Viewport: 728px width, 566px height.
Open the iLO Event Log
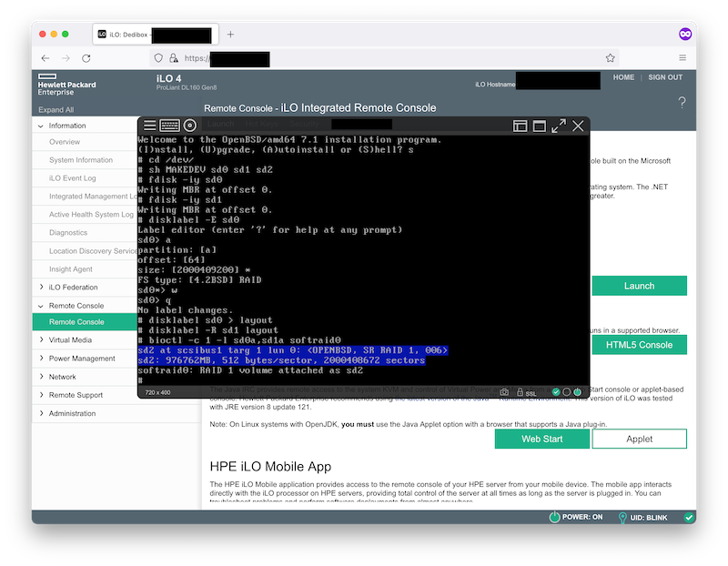pyautogui.click(x=73, y=177)
